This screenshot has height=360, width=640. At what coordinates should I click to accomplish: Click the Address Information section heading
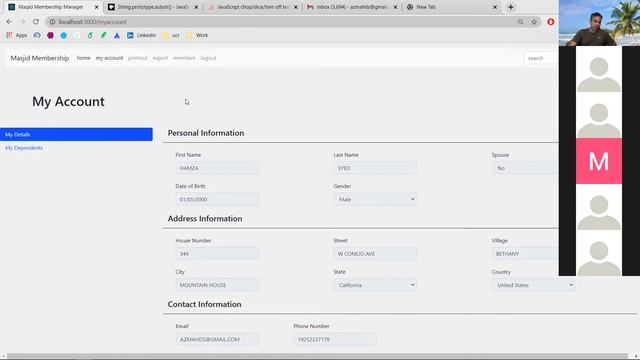click(x=205, y=219)
